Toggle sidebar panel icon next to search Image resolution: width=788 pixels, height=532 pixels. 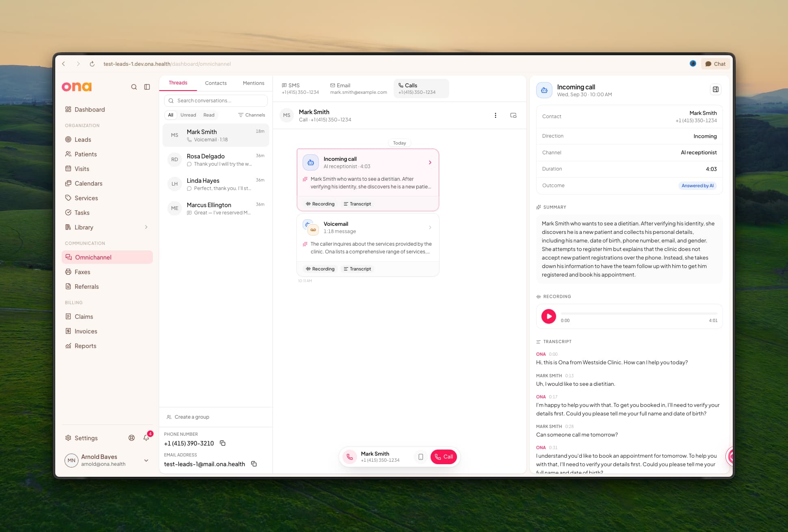pyautogui.click(x=147, y=87)
